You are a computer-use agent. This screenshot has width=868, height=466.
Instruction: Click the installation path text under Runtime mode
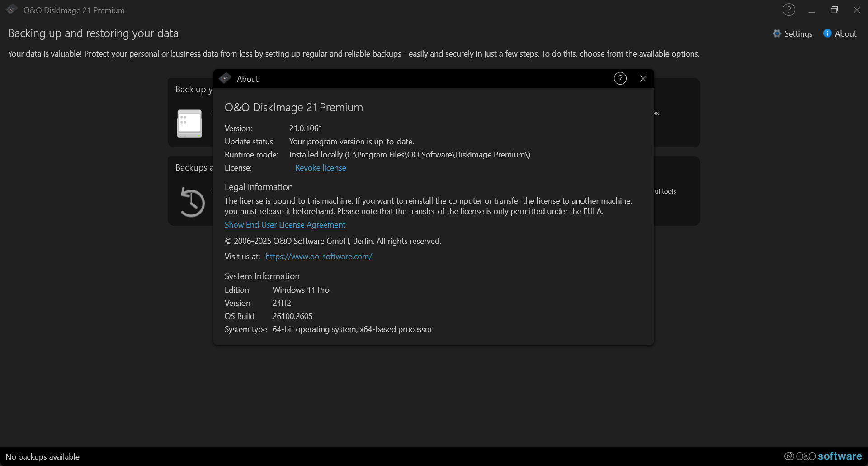410,155
